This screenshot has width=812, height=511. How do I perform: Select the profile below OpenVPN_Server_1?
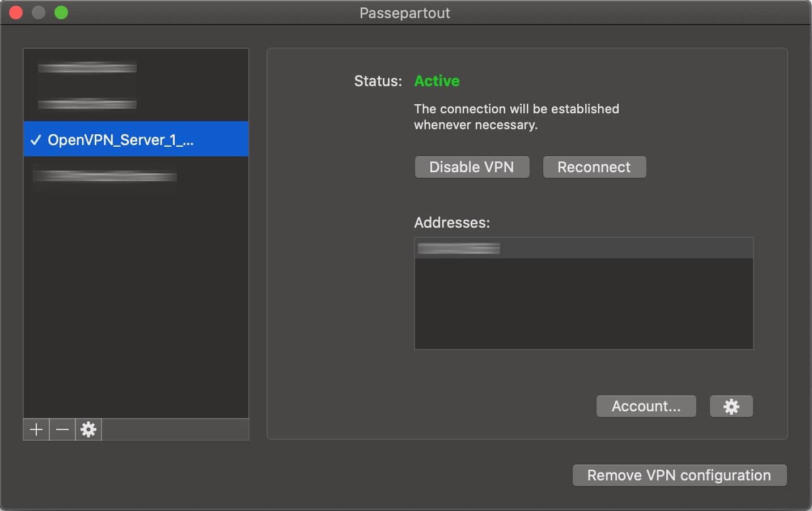[105, 177]
